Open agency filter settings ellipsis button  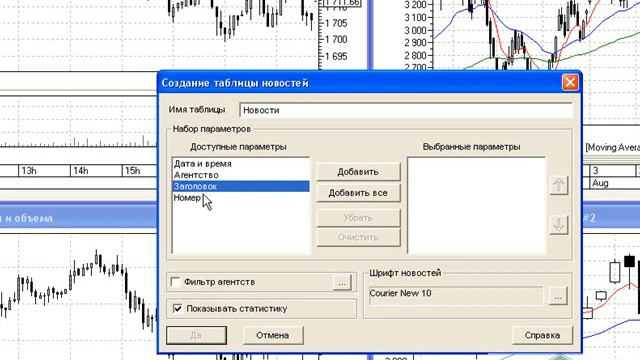coord(342,282)
